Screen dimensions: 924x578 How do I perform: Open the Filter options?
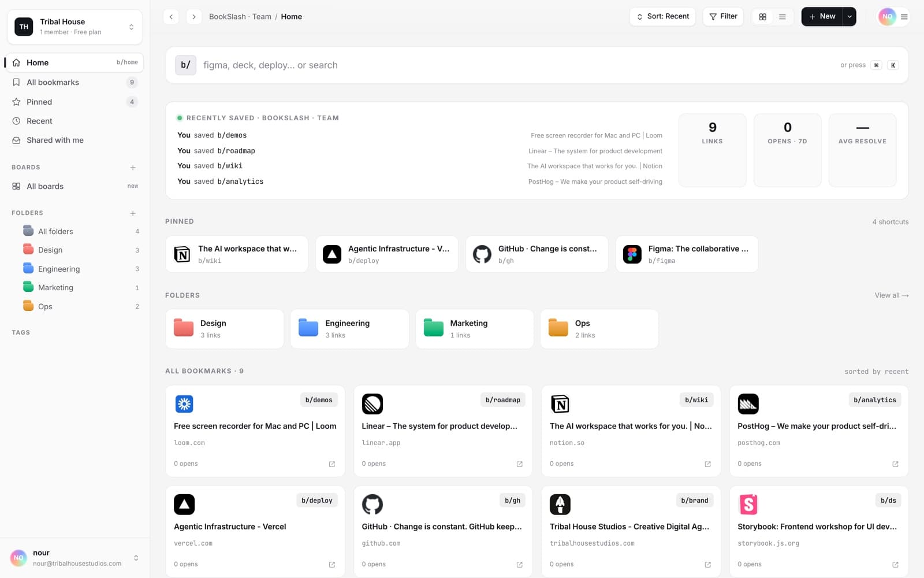pos(723,16)
